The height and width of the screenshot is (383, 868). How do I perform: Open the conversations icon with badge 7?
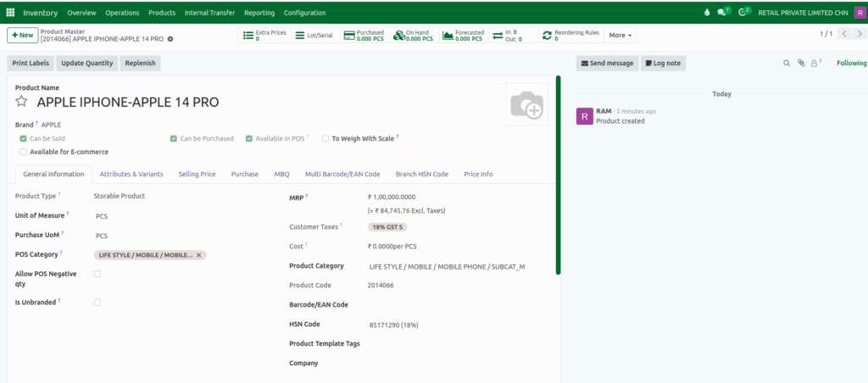pos(723,12)
